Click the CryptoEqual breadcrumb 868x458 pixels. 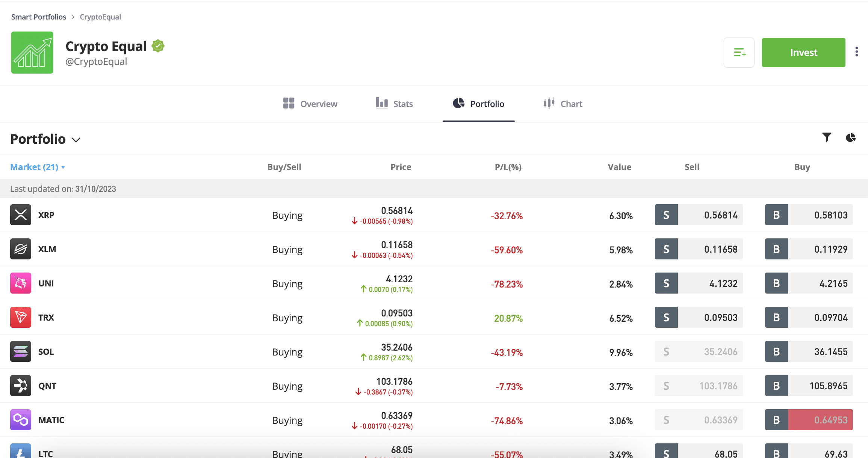100,17
